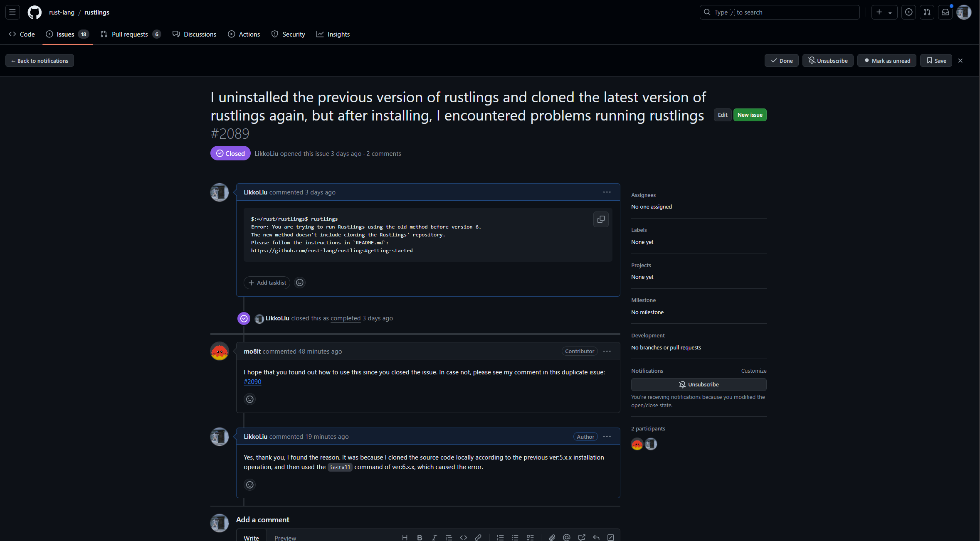Add reaction to LikkoLiu's 19 minutes ago comment
This screenshot has height=541, width=980.
(x=249, y=484)
